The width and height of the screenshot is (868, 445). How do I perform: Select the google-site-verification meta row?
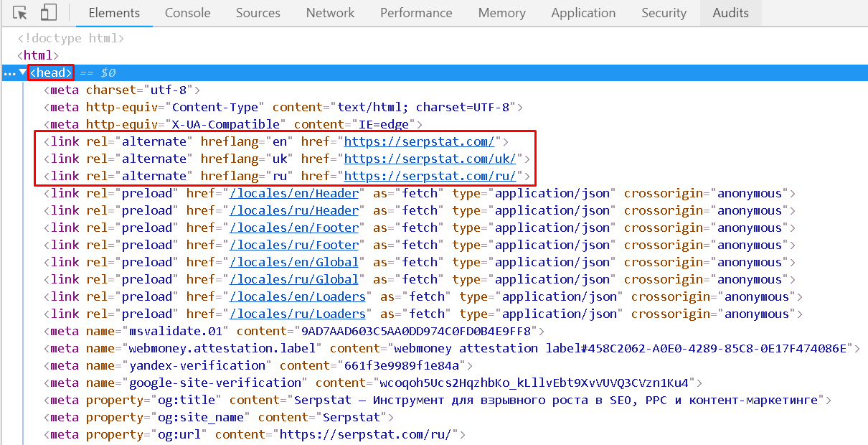tap(372, 383)
